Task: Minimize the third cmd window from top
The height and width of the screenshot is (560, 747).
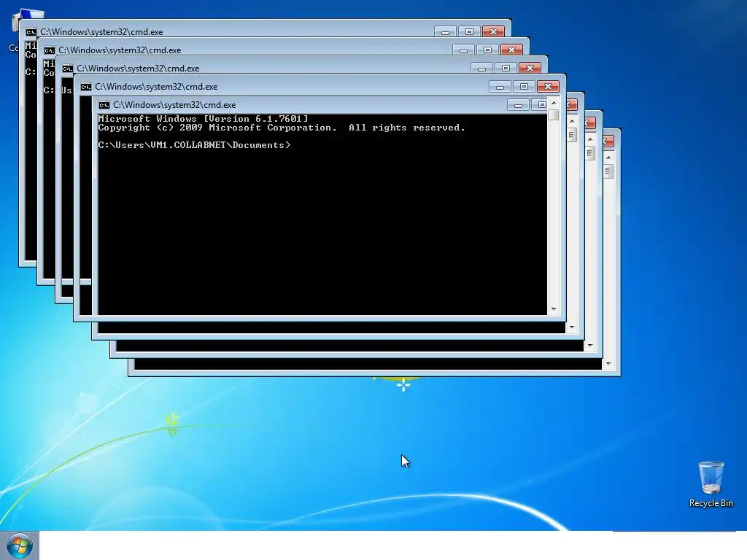Action: (481, 68)
